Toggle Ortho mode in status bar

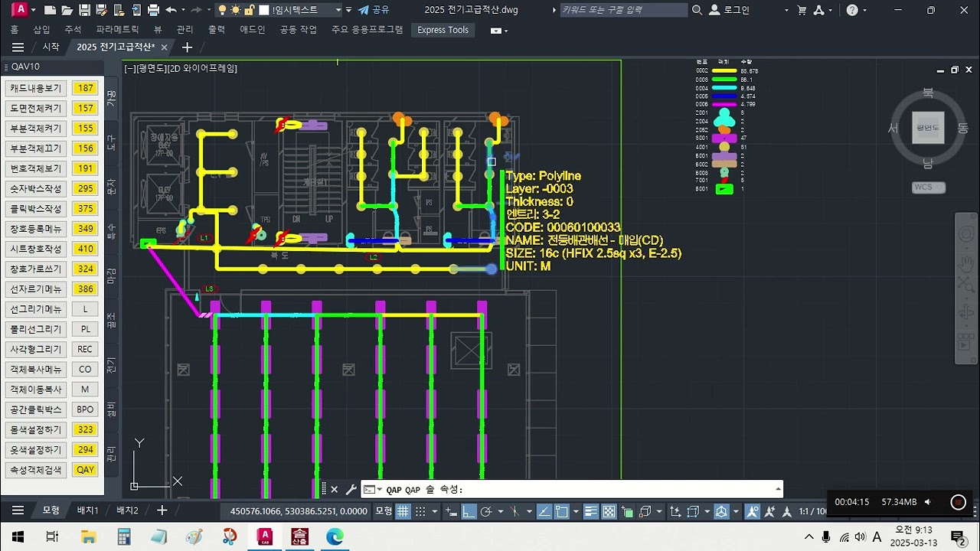click(469, 511)
